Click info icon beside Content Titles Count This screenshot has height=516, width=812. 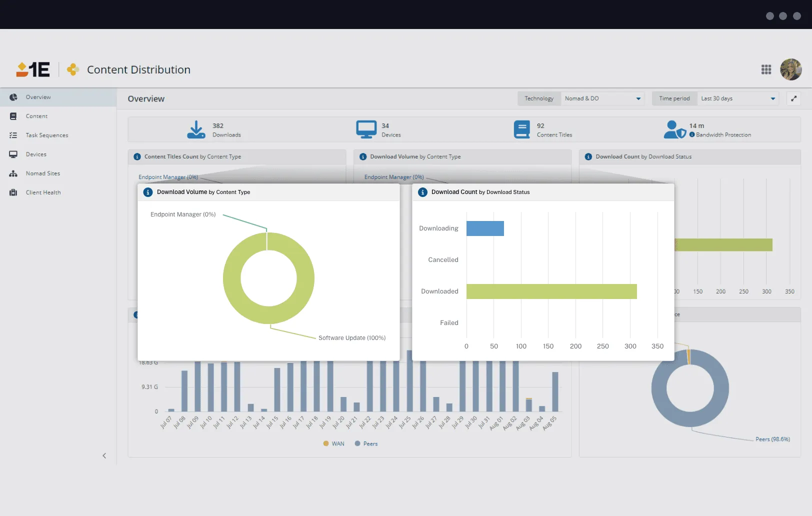pos(137,156)
